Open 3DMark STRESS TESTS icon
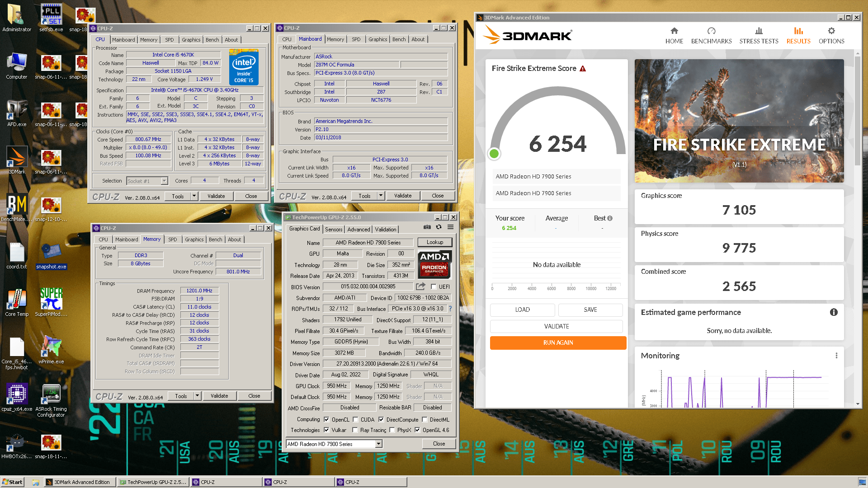The height and width of the screenshot is (488, 868). [x=759, y=31]
